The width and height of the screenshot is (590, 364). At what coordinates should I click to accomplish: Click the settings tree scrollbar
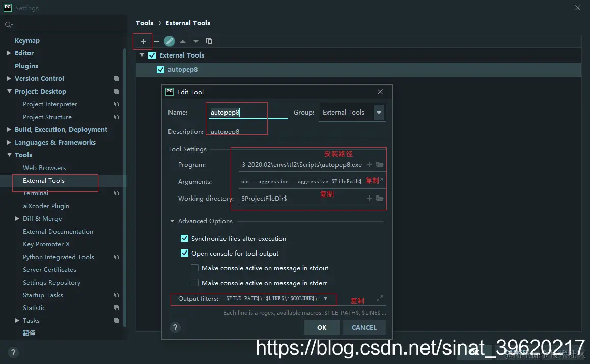125,187
